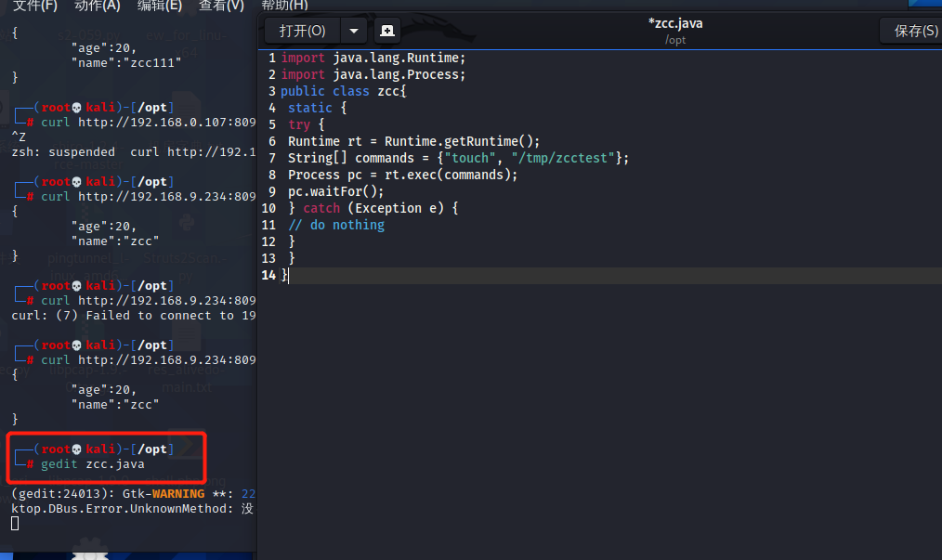The height and width of the screenshot is (560, 942).
Task: Open the 编辑(E) terminal menu
Action: click(x=159, y=6)
